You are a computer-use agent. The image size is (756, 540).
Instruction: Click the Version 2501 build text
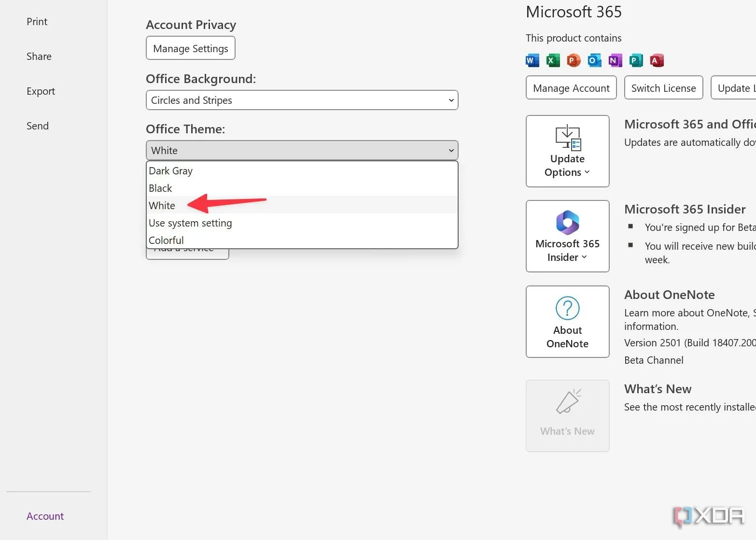pyautogui.click(x=690, y=343)
